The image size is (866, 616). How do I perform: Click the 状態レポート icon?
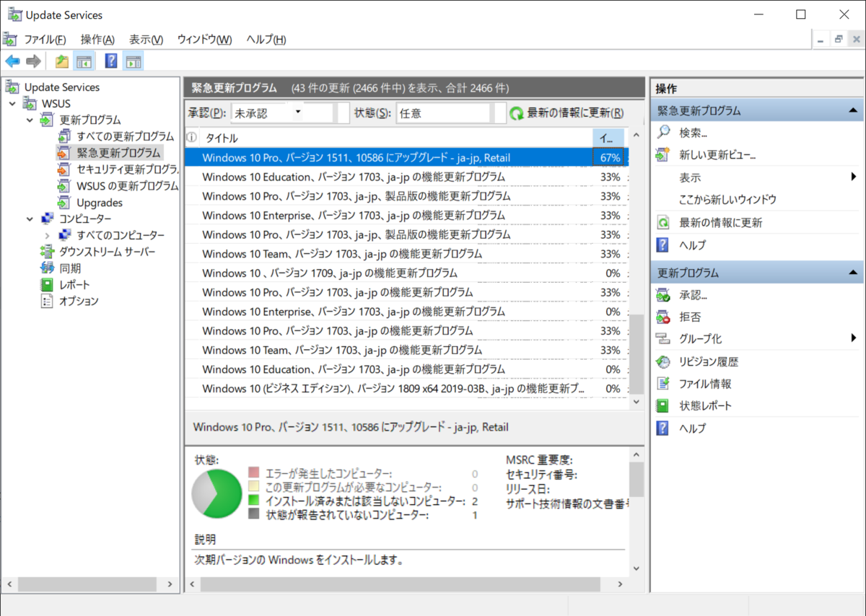pos(663,405)
